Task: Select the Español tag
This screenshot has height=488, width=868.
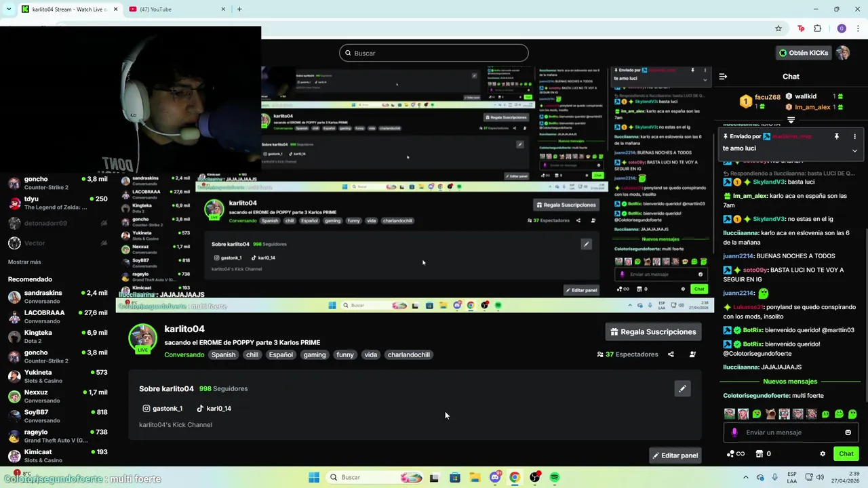Action: pyautogui.click(x=281, y=354)
